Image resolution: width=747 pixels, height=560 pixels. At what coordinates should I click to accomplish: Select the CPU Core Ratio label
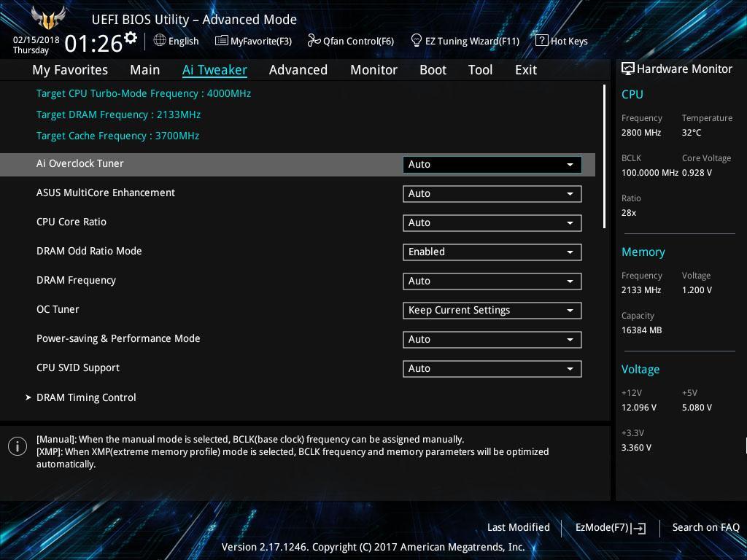(71, 222)
